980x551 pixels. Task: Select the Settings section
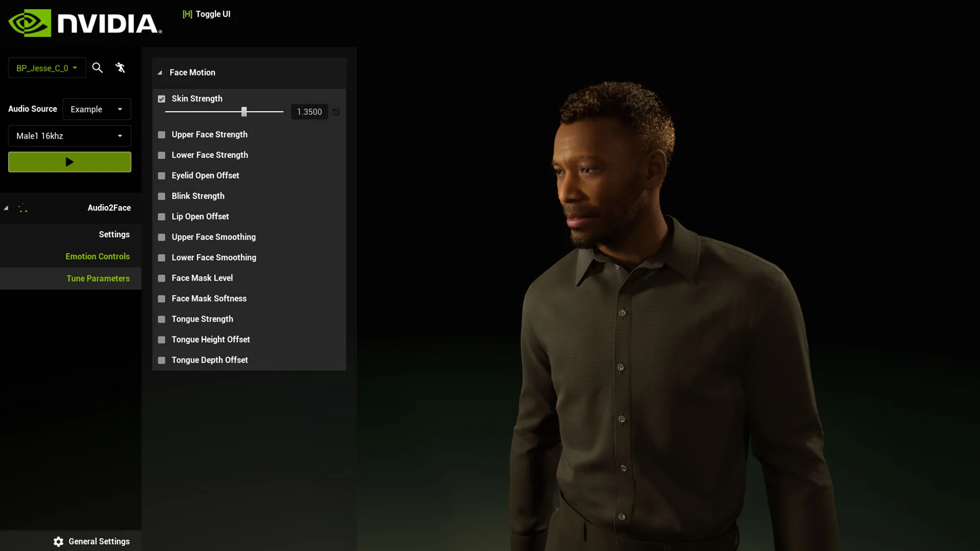[114, 234]
